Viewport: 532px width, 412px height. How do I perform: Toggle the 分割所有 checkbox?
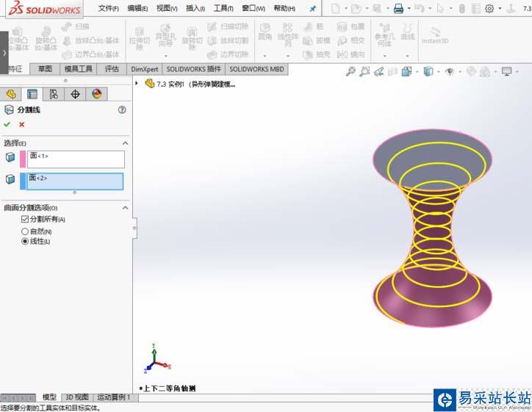(25, 219)
